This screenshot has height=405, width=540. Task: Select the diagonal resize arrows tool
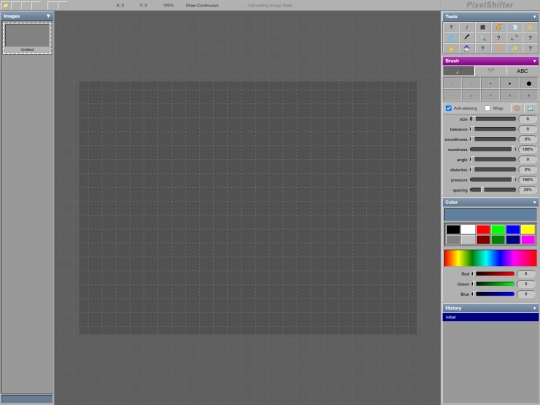point(514,38)
